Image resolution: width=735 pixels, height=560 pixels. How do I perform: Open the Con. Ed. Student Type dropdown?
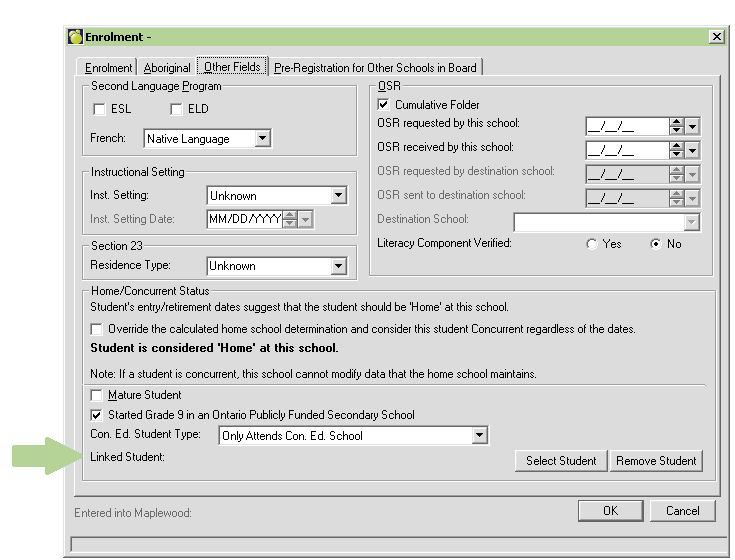pos(479,435)
